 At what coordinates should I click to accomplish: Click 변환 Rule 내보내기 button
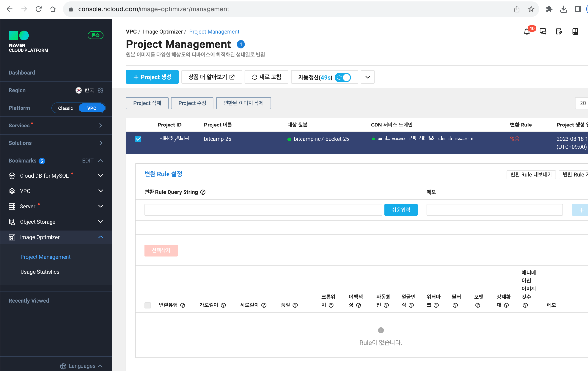[531, 175]
